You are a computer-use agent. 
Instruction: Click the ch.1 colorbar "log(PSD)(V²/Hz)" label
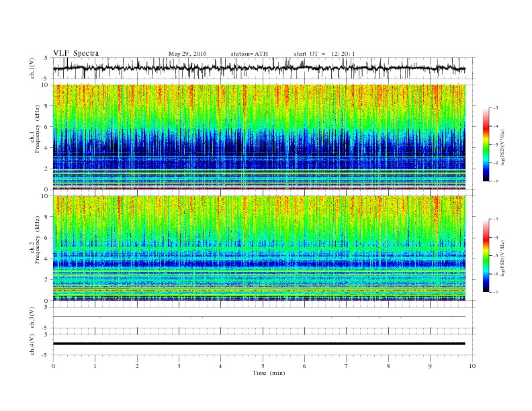(x=502, y=148)
